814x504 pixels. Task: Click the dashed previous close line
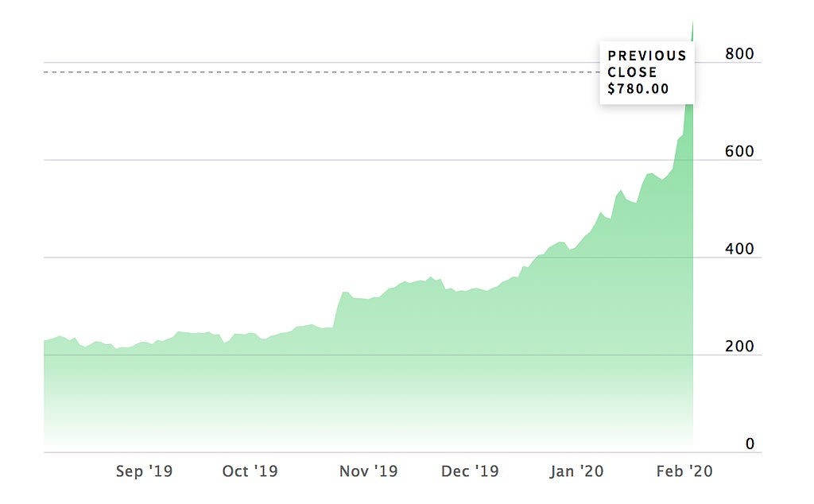tap(318, 72)
